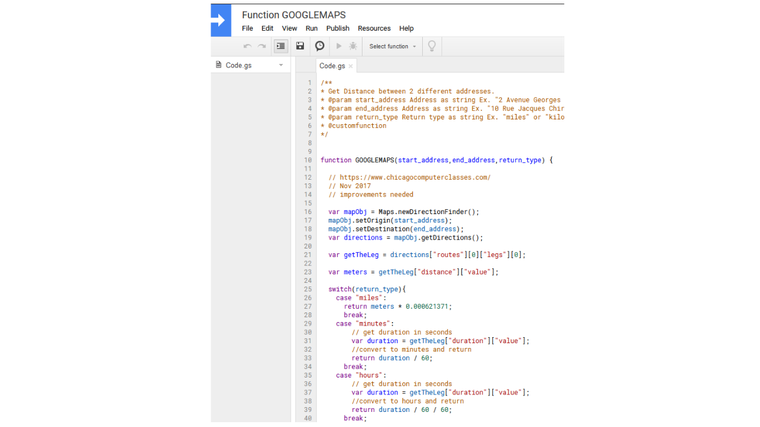Image resolution: width=760 pixels, height=427 pixels.
Task: Click the 'improvements needed' comment
Action: 371,194
